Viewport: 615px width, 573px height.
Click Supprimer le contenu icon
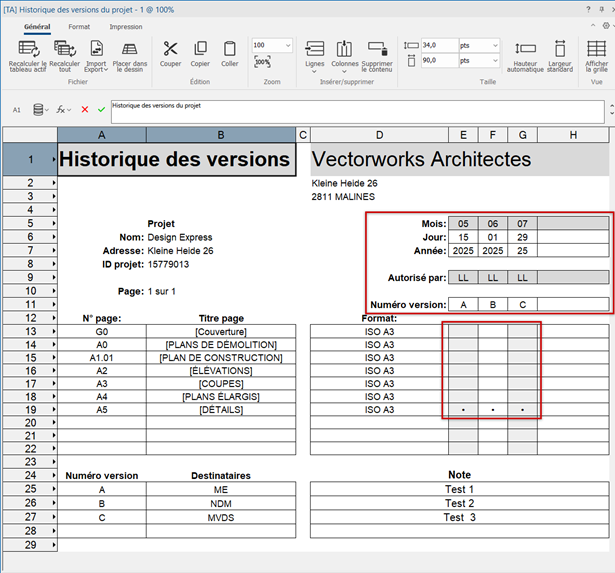377,49
